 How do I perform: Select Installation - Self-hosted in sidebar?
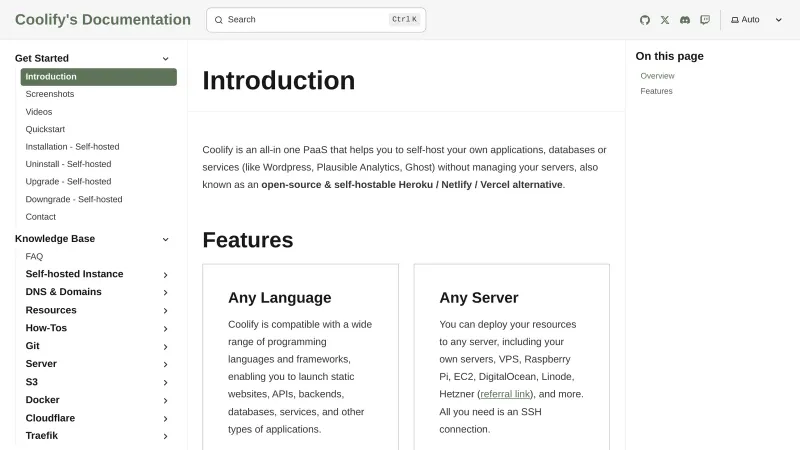pos(72,146)
